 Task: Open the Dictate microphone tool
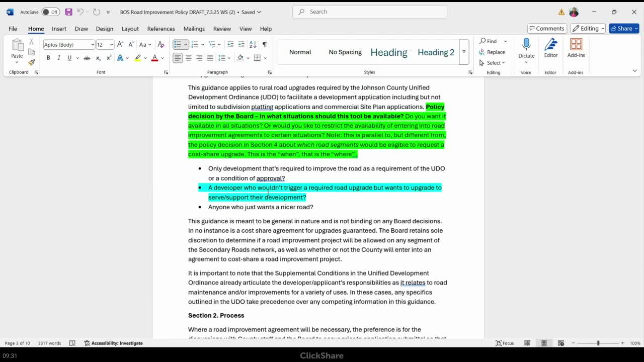pyautogui.click(x=526, y=48)
